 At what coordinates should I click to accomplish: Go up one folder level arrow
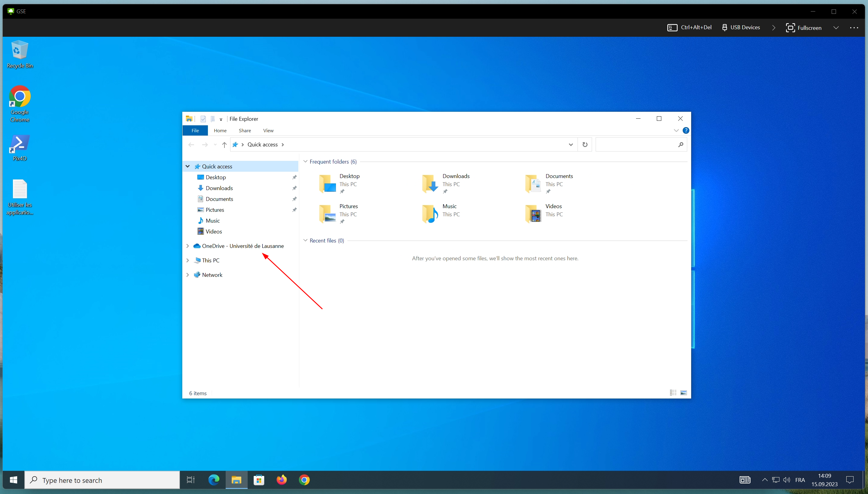[224, 145]
